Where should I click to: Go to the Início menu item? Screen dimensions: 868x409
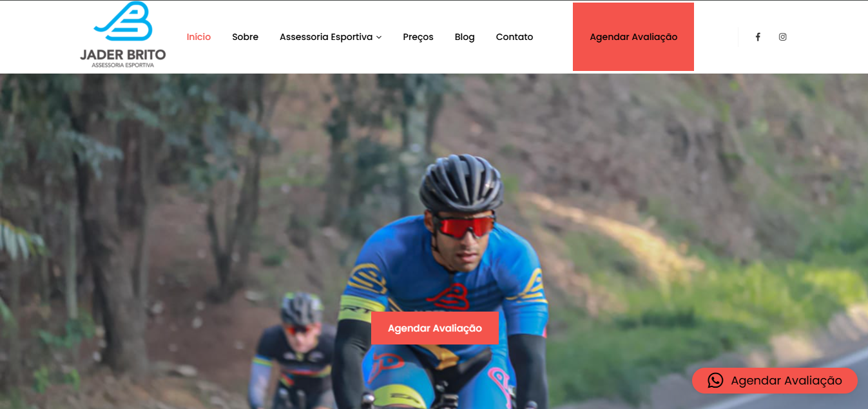198,37
